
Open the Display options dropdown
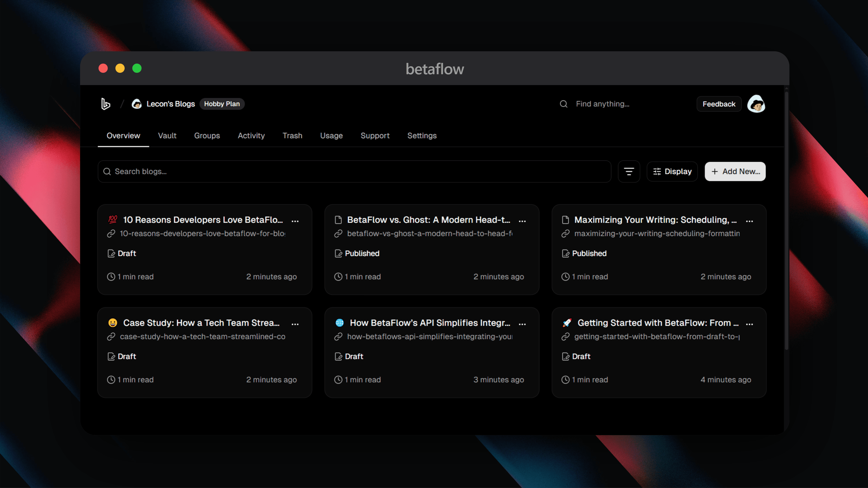click(672, 171)
